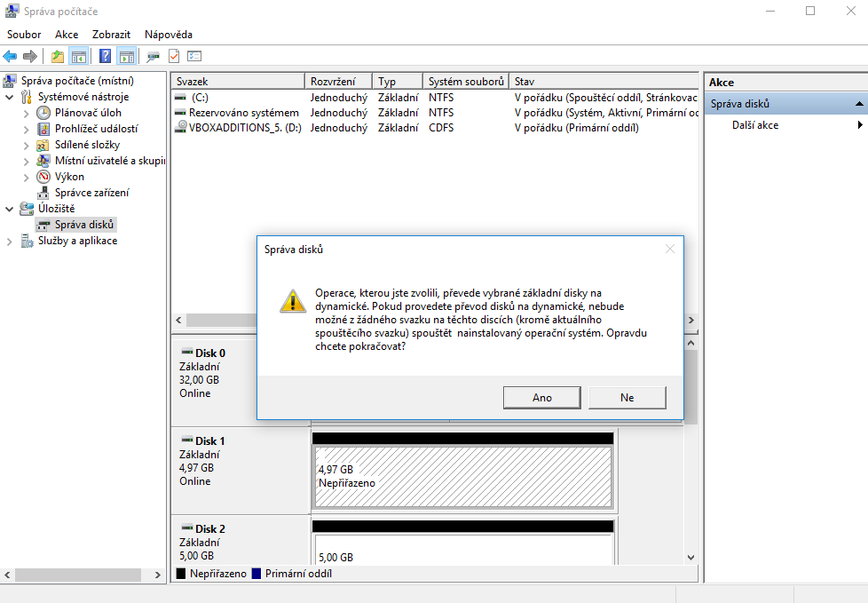Confirm the dialog with Ano
This screenshot has width=868, height=603.
(x=541, y=398)
